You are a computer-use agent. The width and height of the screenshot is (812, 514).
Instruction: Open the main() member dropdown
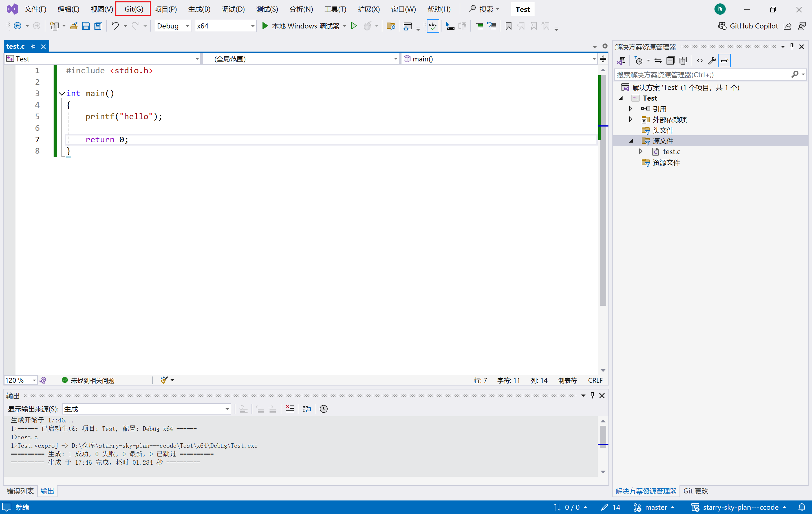tap(499, 59)
